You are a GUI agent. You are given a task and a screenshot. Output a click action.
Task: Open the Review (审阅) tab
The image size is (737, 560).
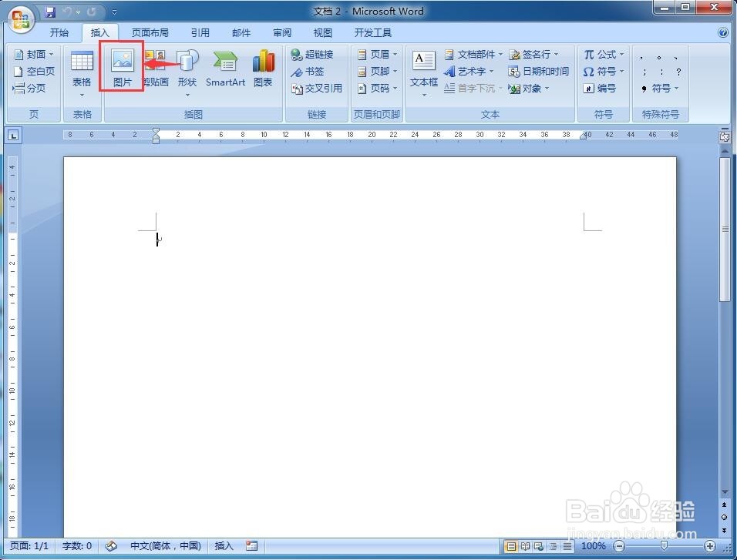[282, 32]
